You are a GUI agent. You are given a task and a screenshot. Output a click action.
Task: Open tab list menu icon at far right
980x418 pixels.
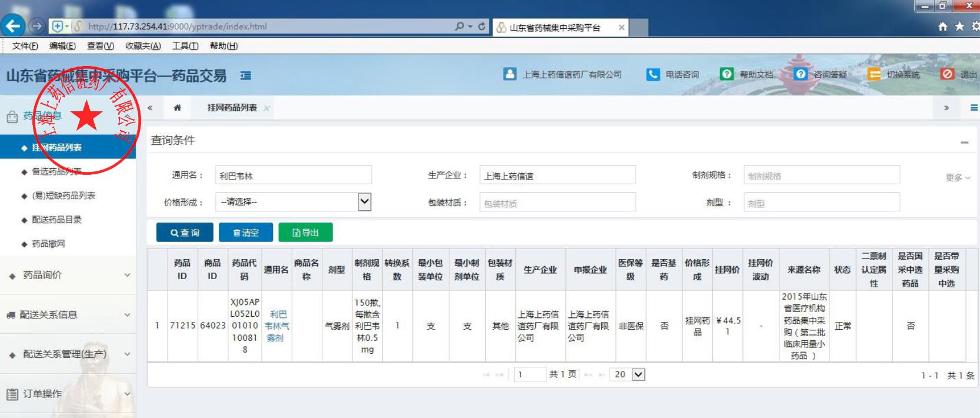click(x=974, y=108)
